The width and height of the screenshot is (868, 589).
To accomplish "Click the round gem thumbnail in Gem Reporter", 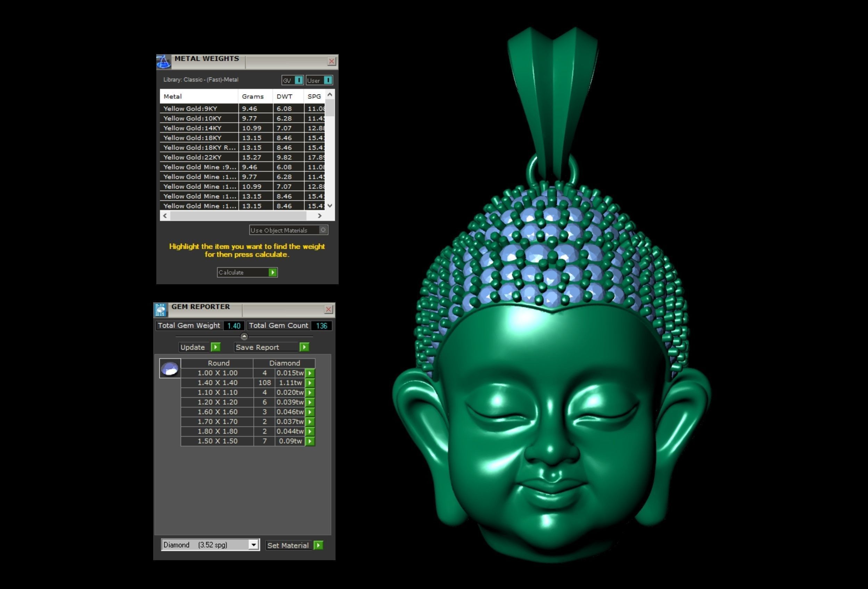I will (x=170, y=368).
